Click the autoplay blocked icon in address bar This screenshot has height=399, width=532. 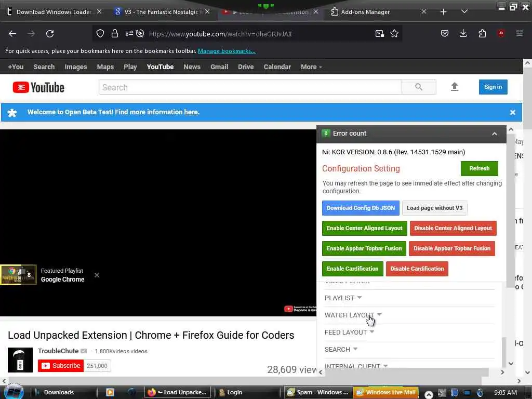pos(140,33)
